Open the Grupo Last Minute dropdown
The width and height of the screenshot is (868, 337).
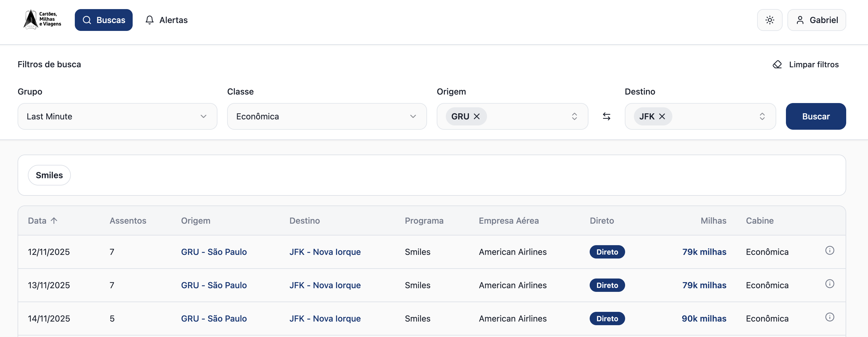pos(117,116)
